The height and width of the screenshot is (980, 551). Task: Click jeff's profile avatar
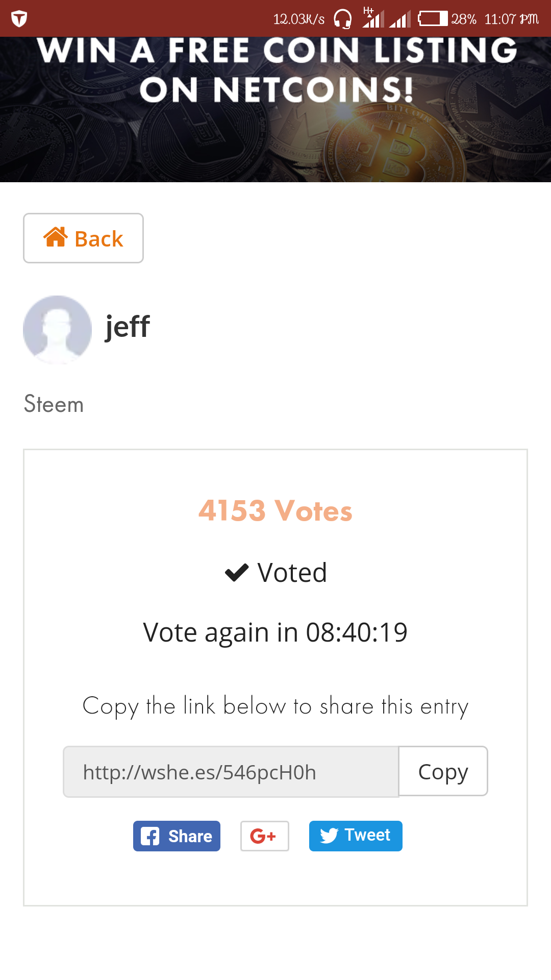(57, 329)
